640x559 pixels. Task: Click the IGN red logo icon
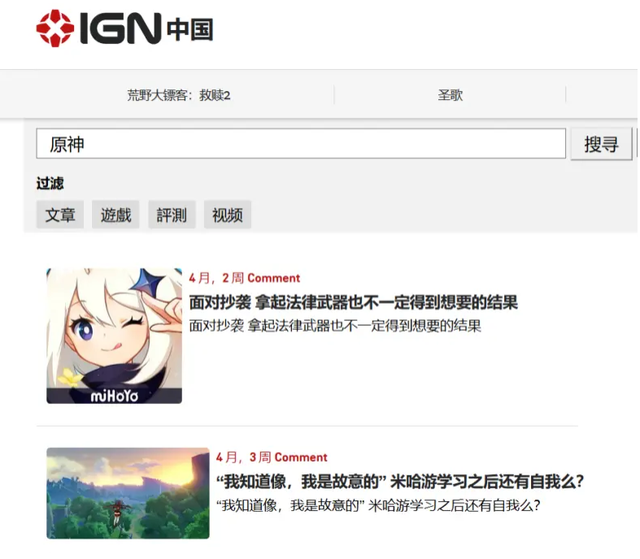click(55, 28)
